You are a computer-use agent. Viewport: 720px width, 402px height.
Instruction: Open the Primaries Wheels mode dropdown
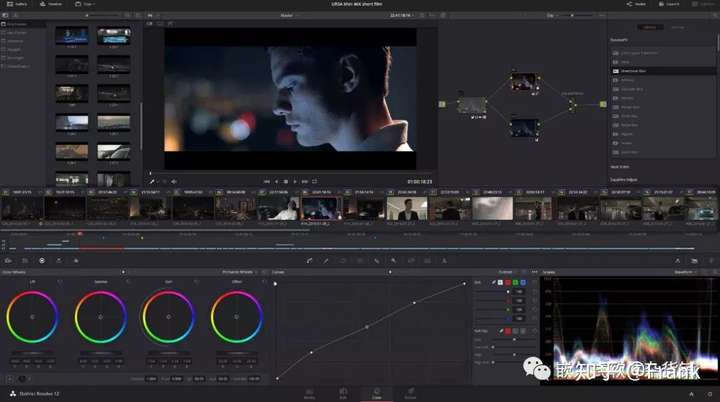click(240, 272)
